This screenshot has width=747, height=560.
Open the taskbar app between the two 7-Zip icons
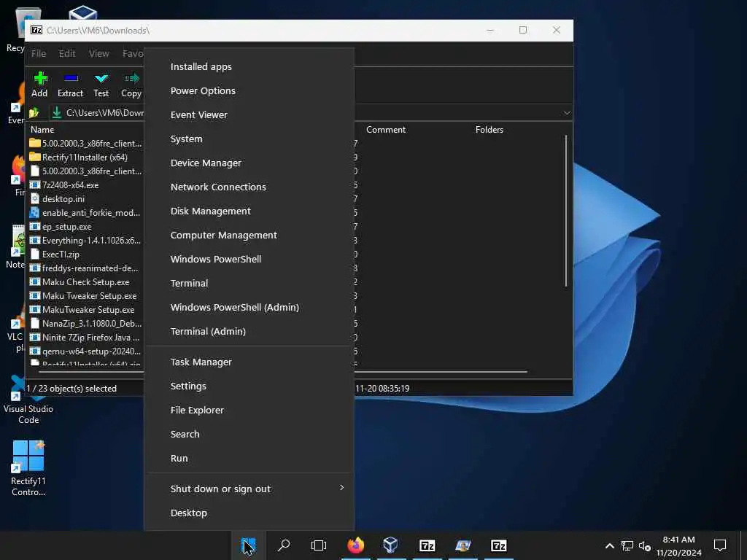point(462,545)
